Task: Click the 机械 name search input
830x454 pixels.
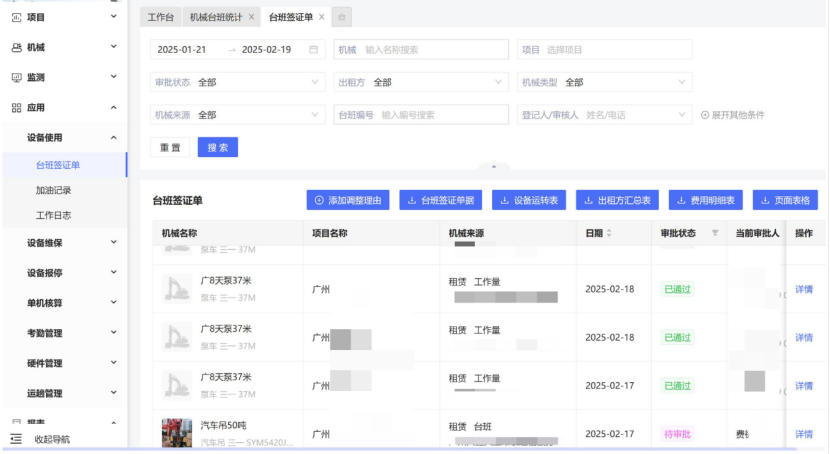Action: [x=421, y=50]
